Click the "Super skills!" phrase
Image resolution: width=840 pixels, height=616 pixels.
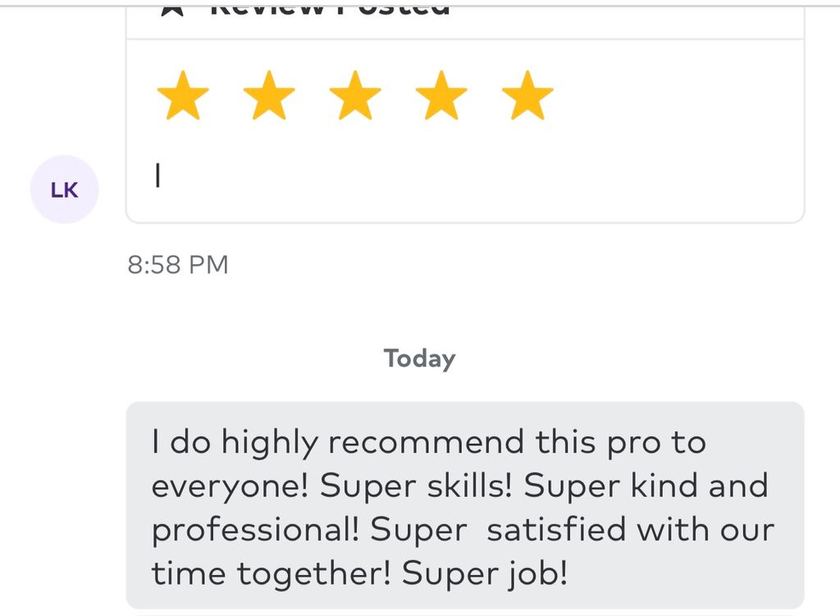(416, 486)
